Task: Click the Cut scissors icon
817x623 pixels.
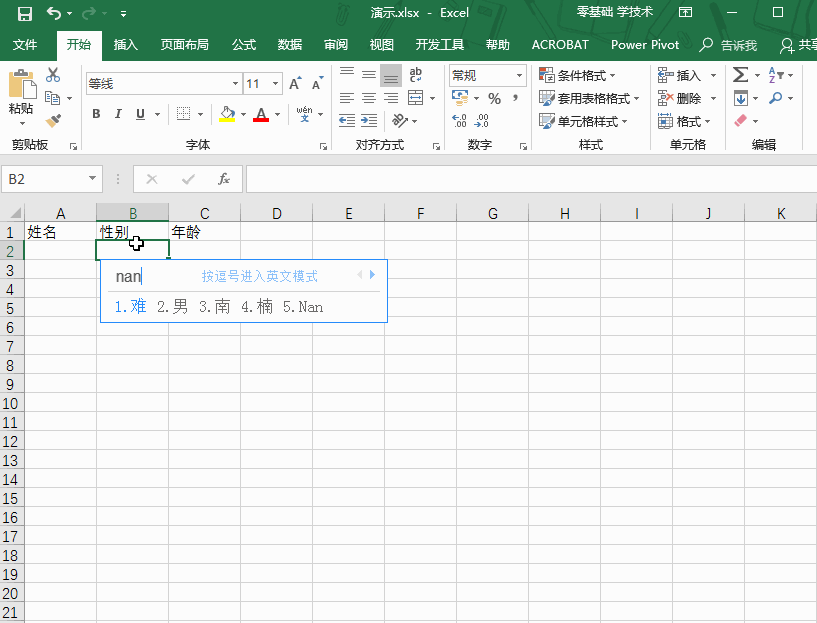Action: [53, 74]
